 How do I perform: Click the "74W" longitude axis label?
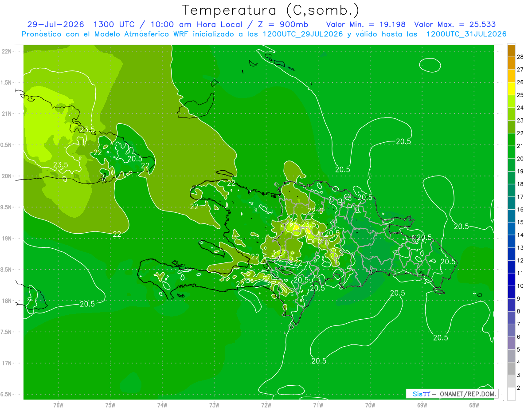coord(162,405)
